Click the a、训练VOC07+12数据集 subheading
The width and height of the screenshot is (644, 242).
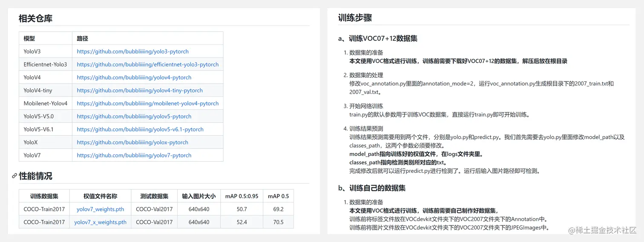pos(378,38)
